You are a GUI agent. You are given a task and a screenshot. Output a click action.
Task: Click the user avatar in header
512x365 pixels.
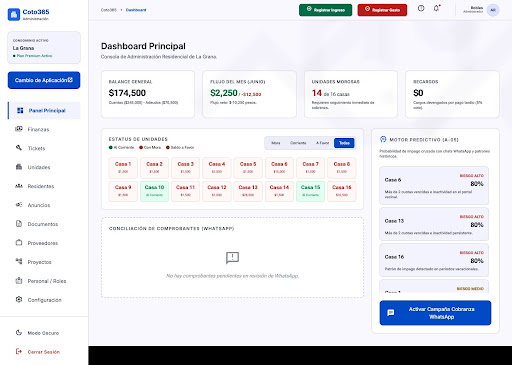tap(493, 10)
